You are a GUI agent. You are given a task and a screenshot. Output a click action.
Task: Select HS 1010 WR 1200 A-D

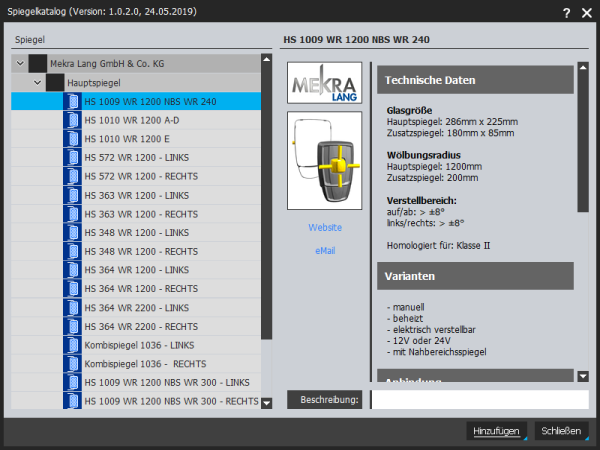coord(136,120)
